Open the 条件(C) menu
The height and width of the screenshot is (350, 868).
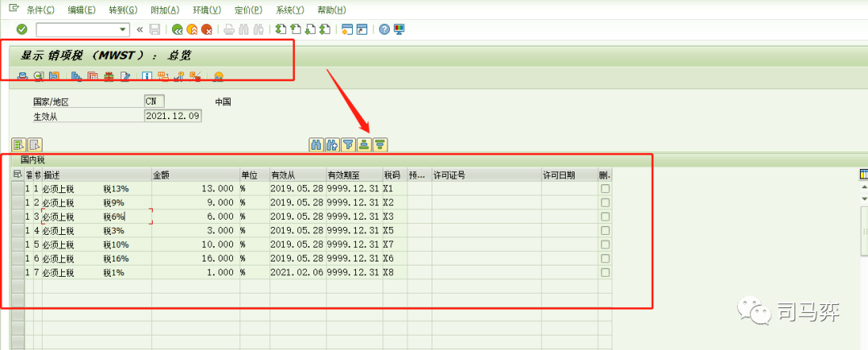pos(40,10)
